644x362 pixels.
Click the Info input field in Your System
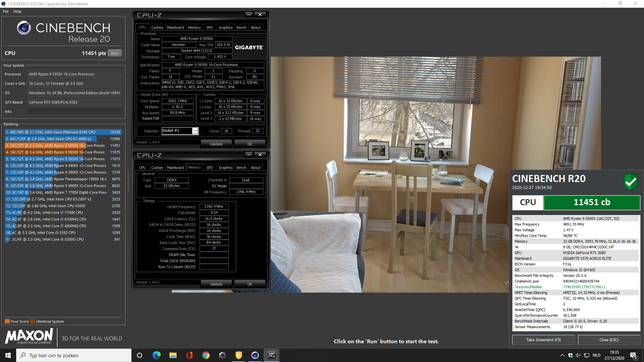[74, 112]
